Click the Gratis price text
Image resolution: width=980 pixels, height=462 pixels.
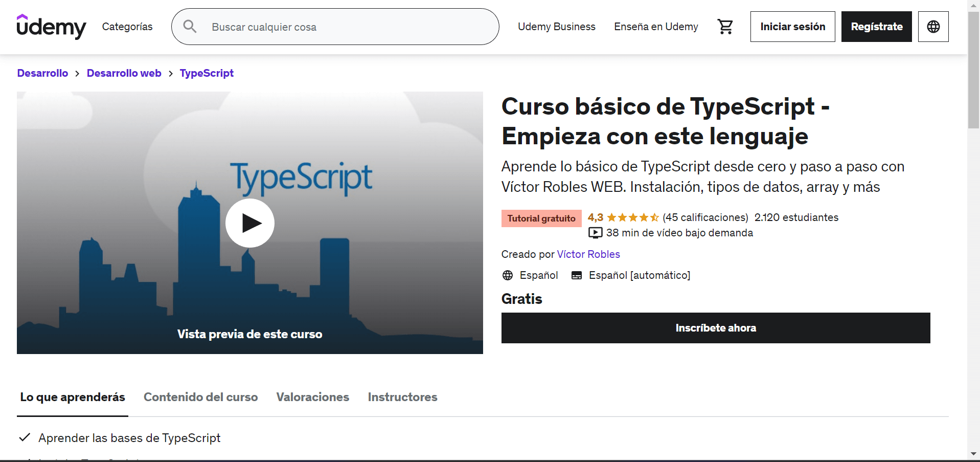522,299
